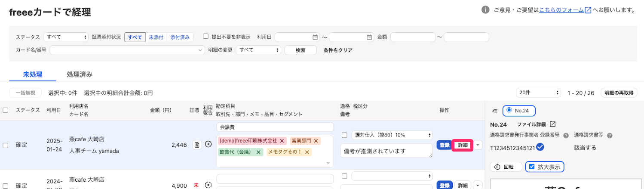Open the ステータス dropdown
Screen dimensions: 644x189
[x=66, y=37]
